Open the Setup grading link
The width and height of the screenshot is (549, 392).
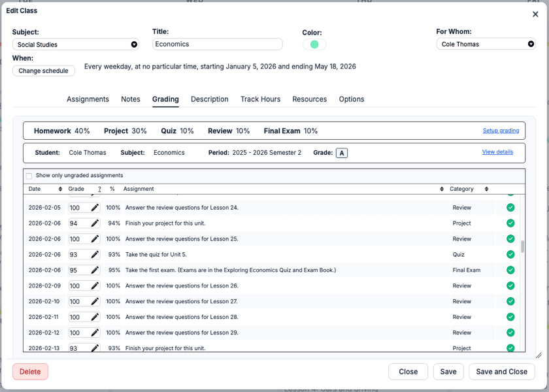(501, 131)
